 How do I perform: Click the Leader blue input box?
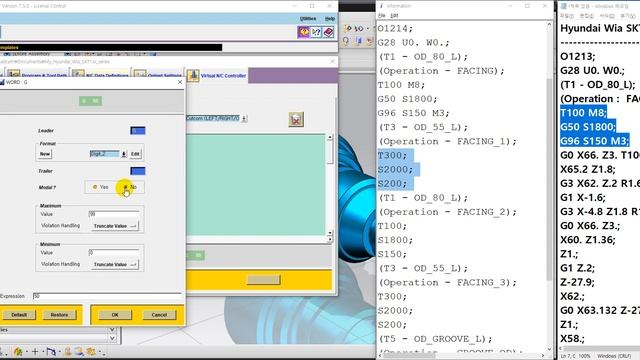(x=138, y=131)
